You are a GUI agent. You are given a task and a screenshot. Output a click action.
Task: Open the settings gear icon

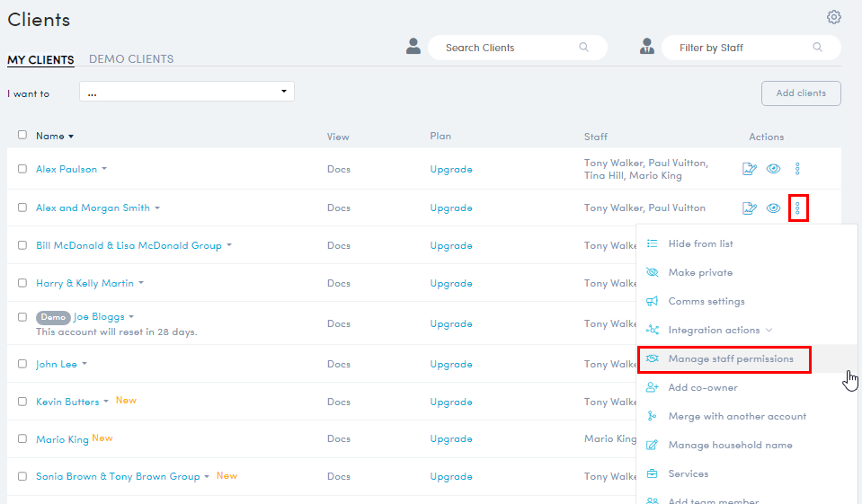833,17
